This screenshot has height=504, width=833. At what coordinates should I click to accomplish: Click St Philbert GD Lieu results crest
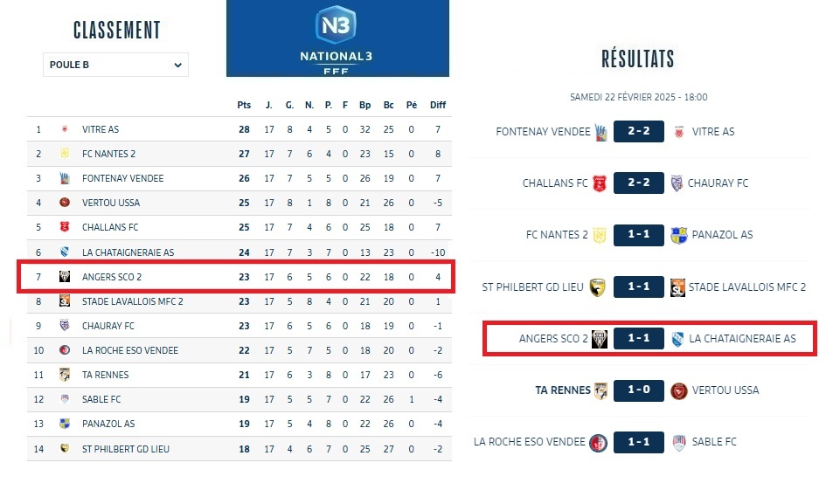[x=598, y=287]
